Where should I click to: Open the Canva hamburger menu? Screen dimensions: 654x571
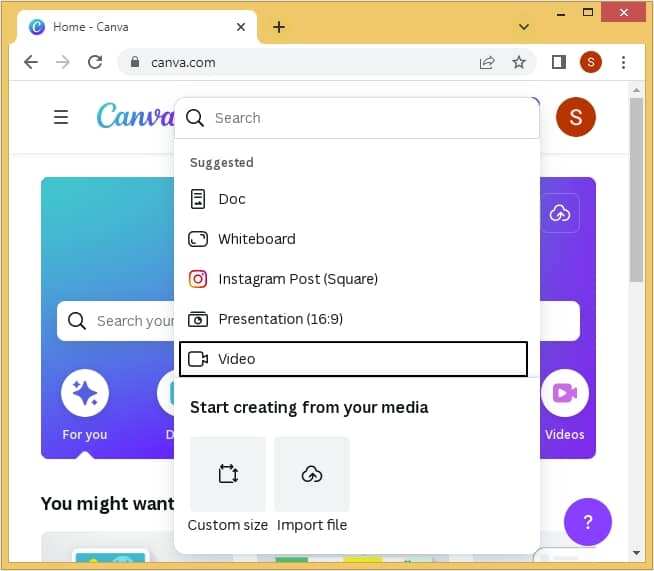(x=61, y=117)
